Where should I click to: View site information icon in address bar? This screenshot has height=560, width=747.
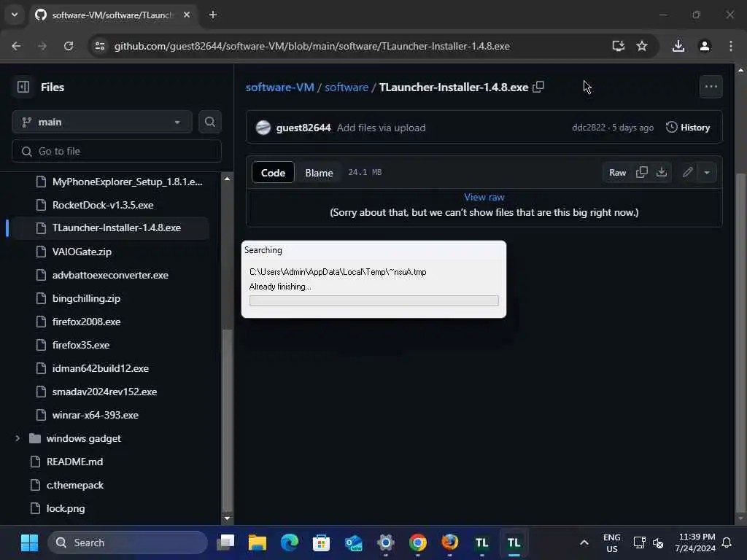(x=99, y=46)
